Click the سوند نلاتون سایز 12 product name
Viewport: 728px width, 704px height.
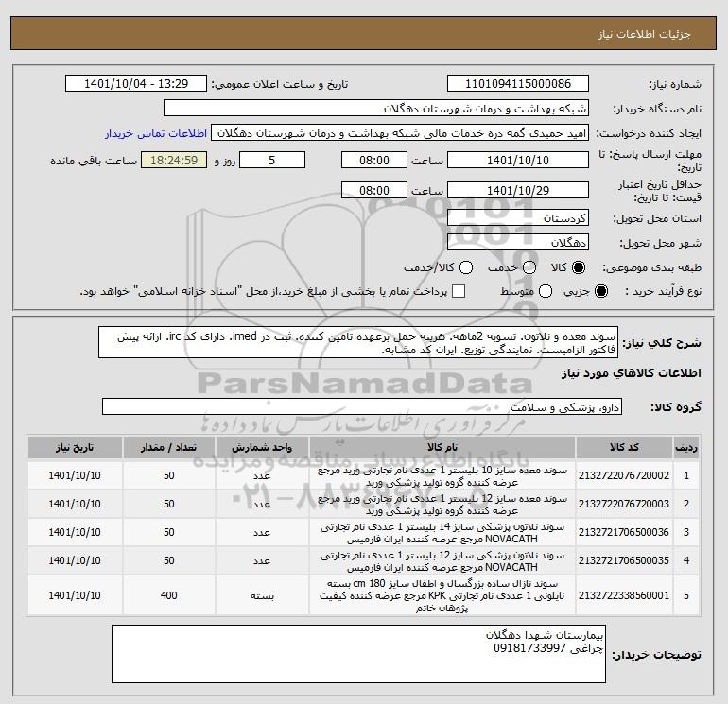[442, 561]
